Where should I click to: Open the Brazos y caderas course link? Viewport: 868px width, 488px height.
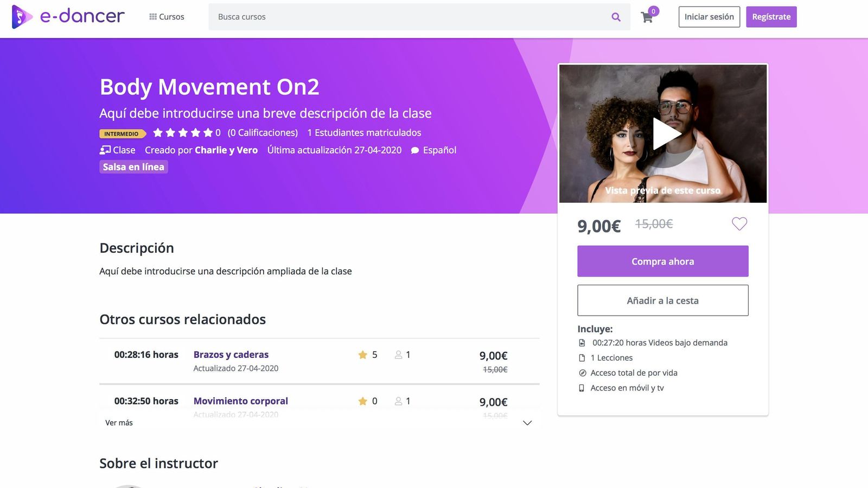point(231,355)
